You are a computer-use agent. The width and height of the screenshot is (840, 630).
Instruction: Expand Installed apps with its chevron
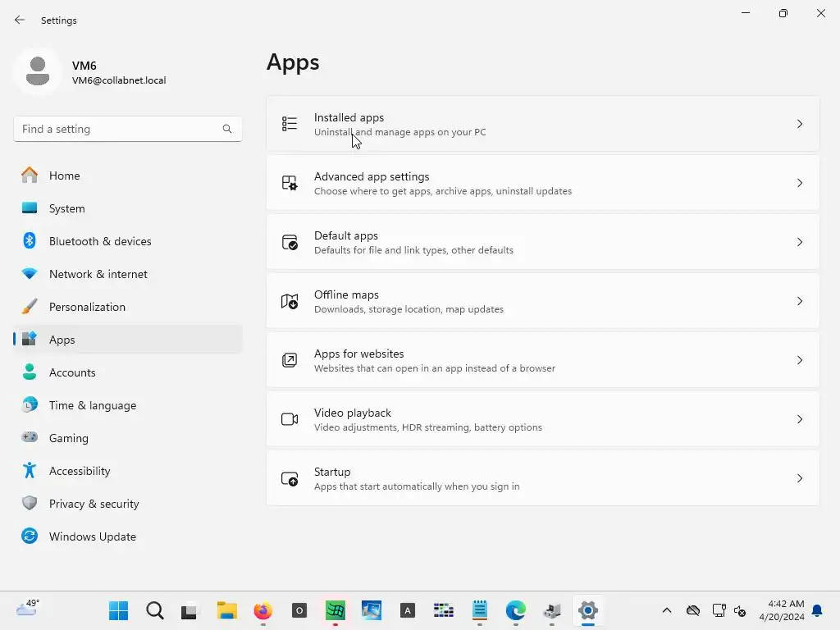799,124
